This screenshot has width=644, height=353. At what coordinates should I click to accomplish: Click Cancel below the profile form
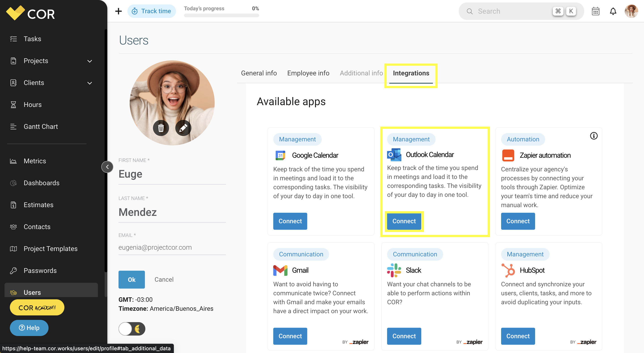click(x=164, y=279)
